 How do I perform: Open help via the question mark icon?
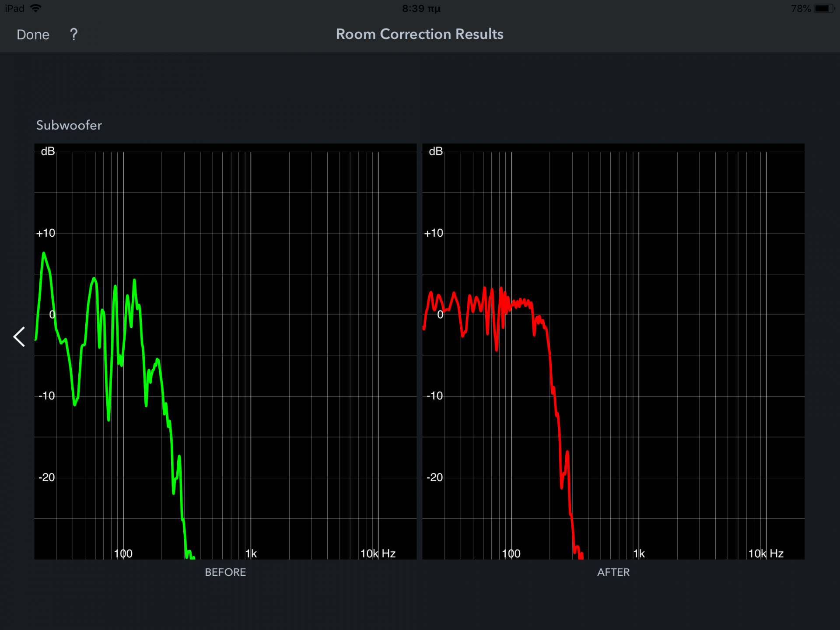coord(73,34)
